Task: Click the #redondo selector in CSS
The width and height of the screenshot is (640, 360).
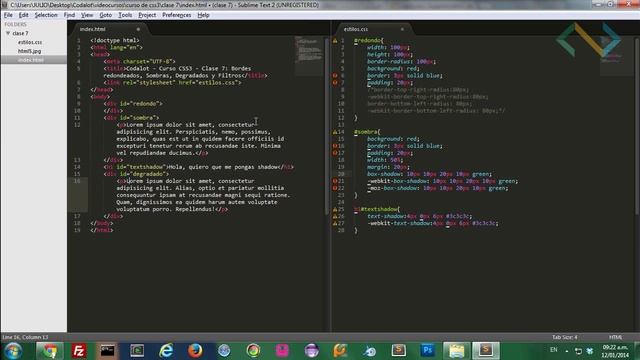Action: coord(369,40)
